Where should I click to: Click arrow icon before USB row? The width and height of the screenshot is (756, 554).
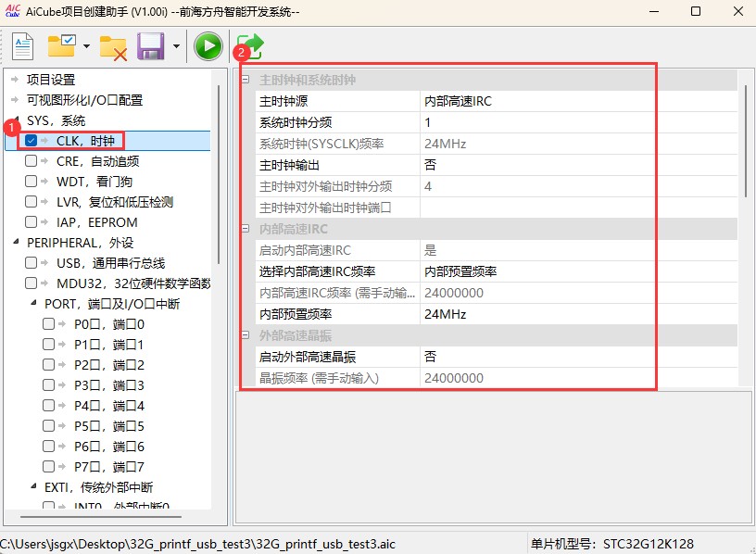coord(44,262)
